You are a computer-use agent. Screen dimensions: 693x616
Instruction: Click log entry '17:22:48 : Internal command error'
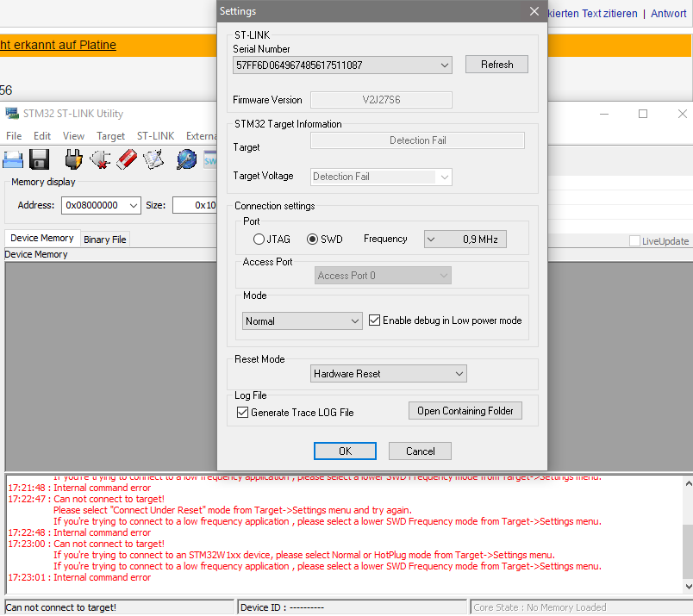coord(79,533)
